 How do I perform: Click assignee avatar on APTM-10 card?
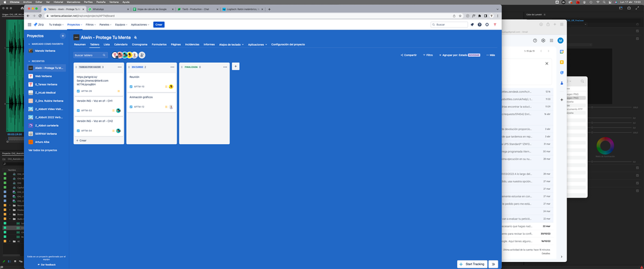coord(171,86)
